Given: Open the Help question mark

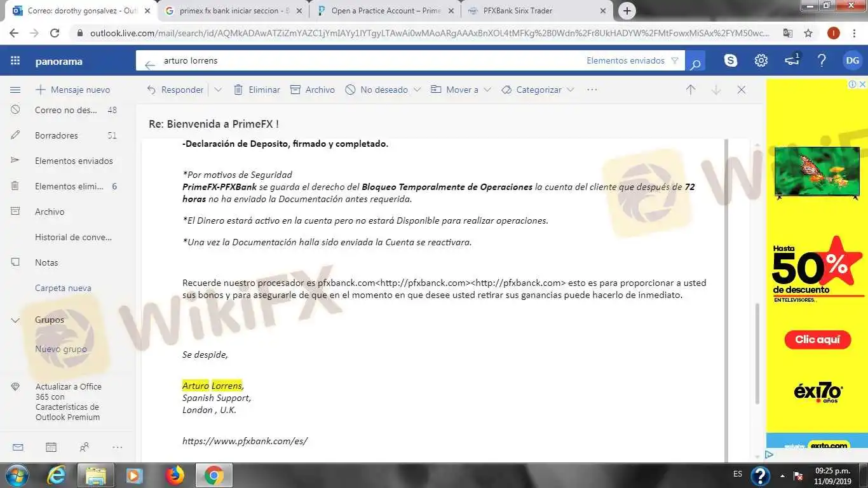Looking at the screenshot, I should [x=822, y=61].
